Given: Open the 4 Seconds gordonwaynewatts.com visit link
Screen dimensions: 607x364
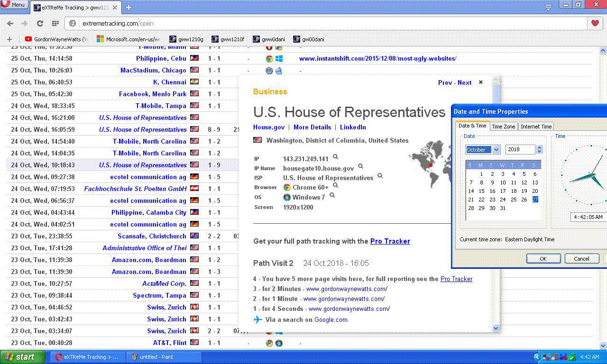Looking at the screenshot, I should (x=349, y=309).
